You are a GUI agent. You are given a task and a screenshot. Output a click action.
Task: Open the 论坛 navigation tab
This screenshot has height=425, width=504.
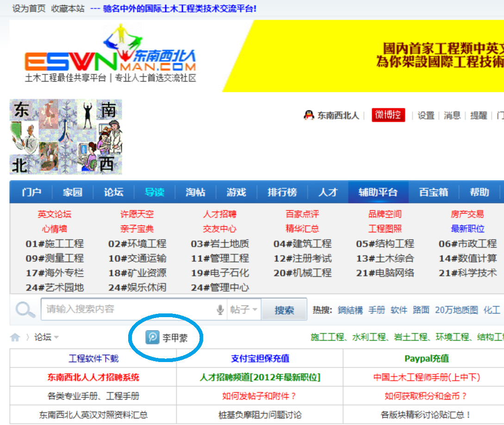click(113, 192)
